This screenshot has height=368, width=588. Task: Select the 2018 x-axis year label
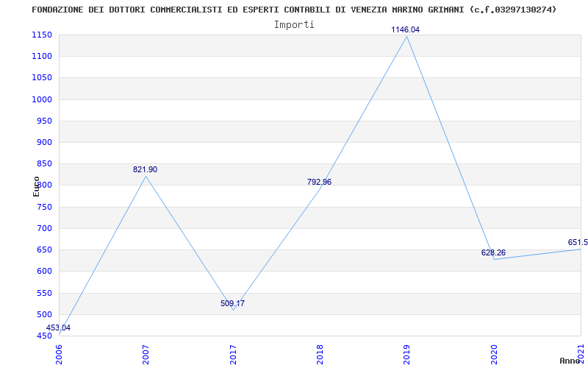[320, 355]
